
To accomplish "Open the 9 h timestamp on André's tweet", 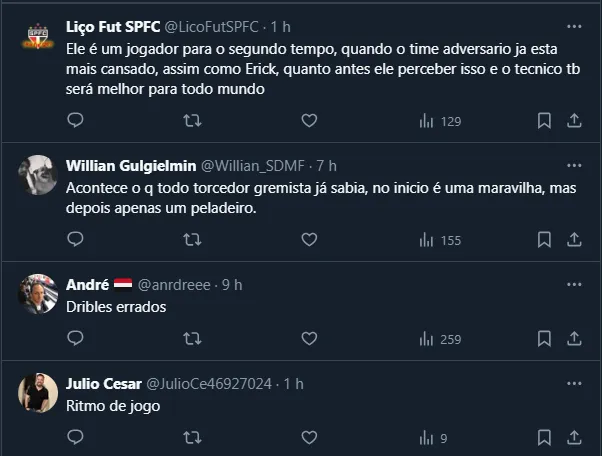I will coord(232,285).
